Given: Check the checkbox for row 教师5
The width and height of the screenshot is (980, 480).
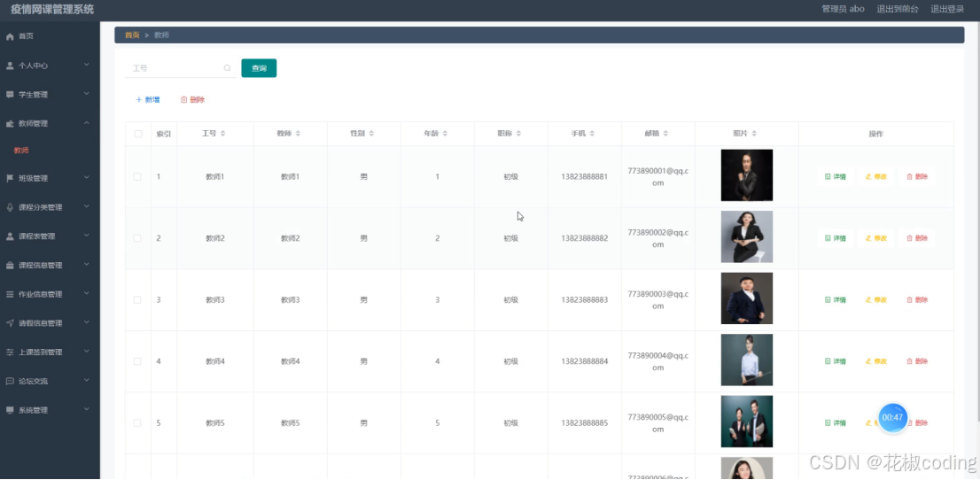Looking at the screenshot, I should click(x=137, y=423).
